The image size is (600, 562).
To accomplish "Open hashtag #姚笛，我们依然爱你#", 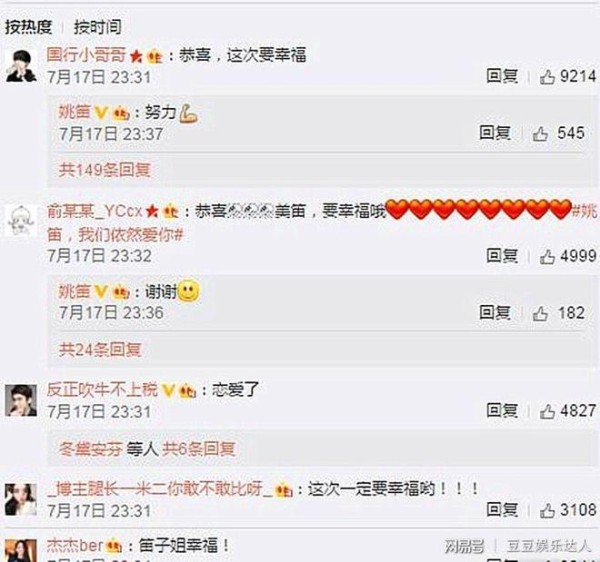I will [x=321, y=223].
